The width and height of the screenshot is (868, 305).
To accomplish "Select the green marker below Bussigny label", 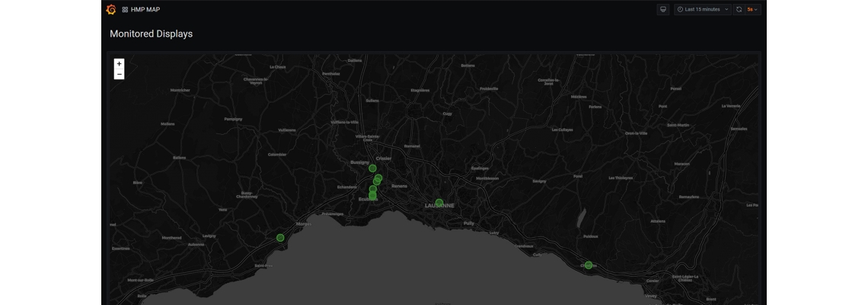I will (x=372, y=169).
